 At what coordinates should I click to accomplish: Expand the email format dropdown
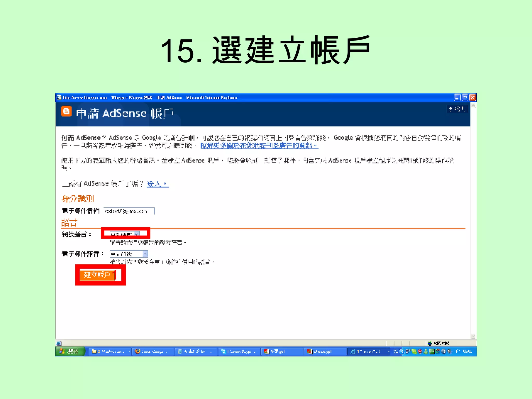tap(129, 254)
